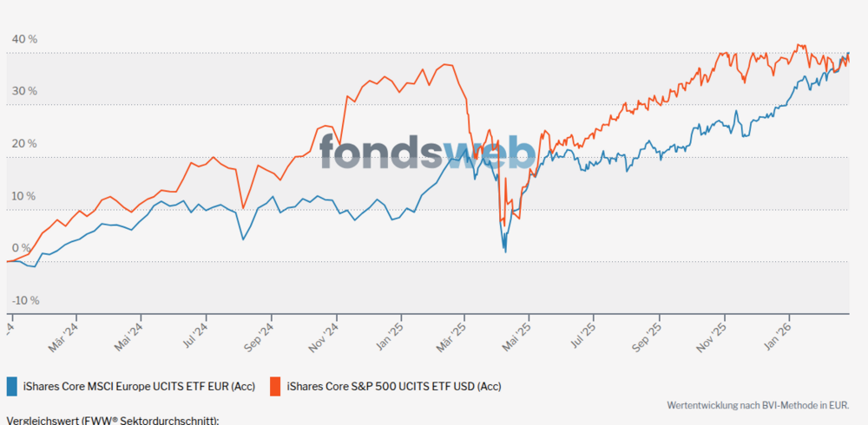Click the Vergleichswert FWW Sektordurchschnitt heading

click(113, 421)
